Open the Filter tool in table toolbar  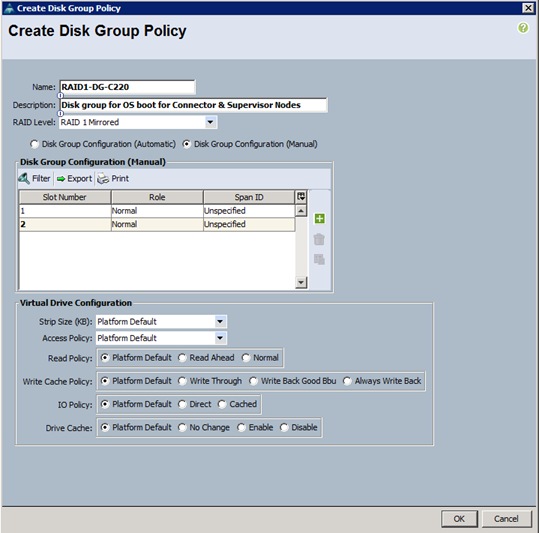coord(34,178)
